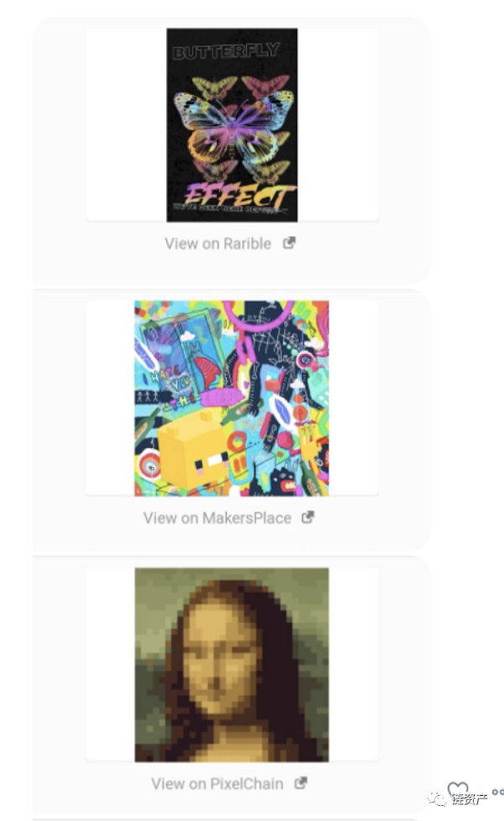Open the external link icon beside PixelChain
Viewport: 504px width, 821px height.
301,783
